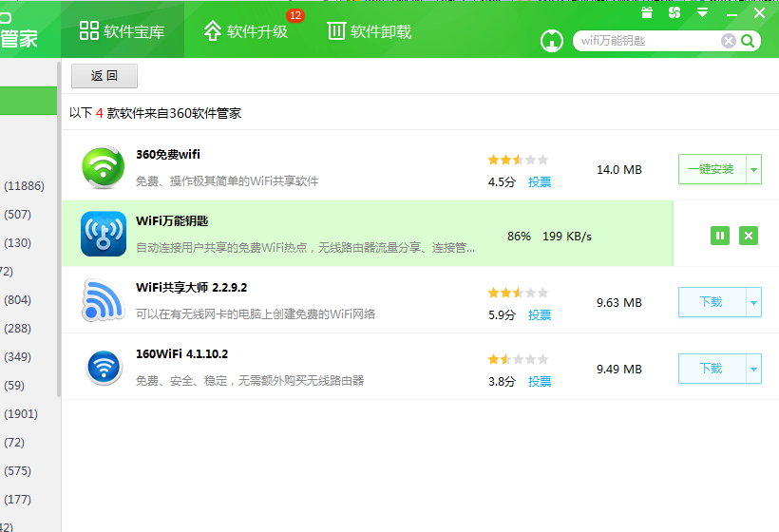Click the 14.0 MB size text
This screenshot has width=779, height=532.
point(619,170)
